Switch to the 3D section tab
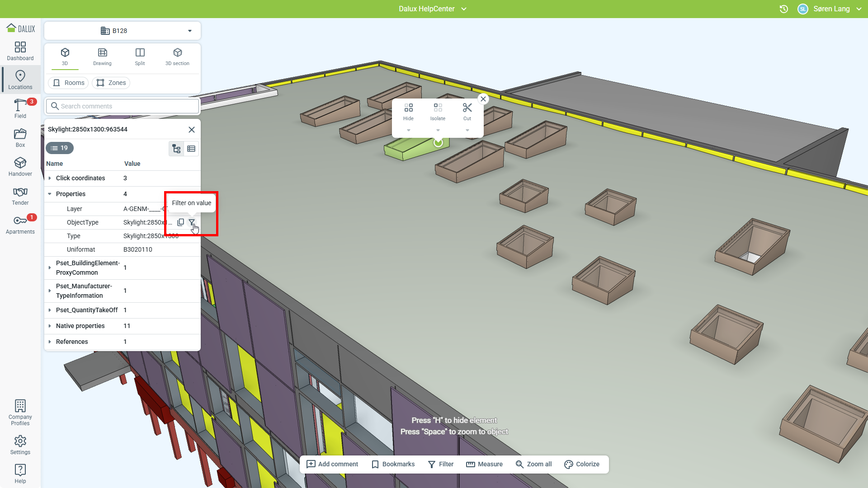 tap(177, 56)
